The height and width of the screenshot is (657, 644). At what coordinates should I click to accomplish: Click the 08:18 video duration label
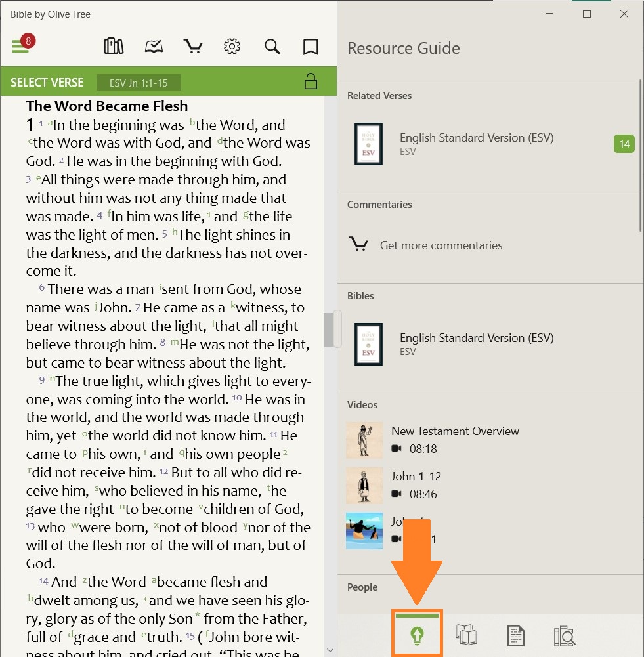pyautogui.click(x=423, y=449)
